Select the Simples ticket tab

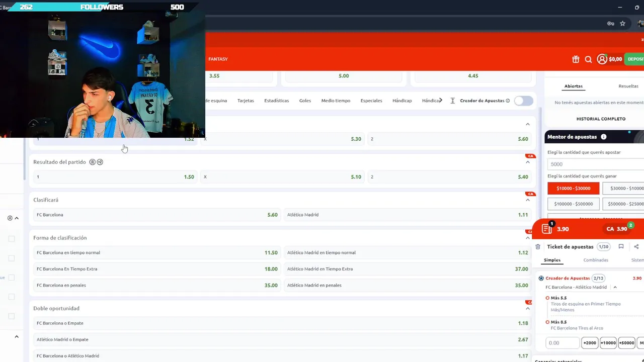pos(552,260)
